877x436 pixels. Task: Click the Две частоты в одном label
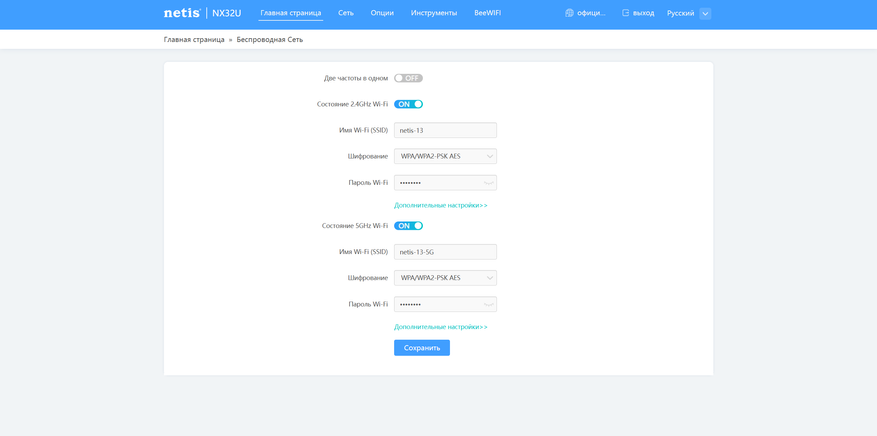[356, 78]
